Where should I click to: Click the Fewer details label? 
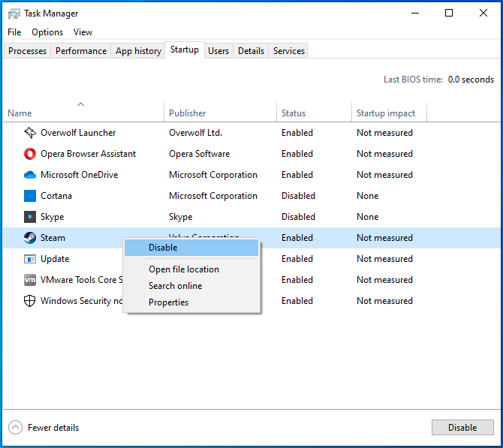pos(53,428)
